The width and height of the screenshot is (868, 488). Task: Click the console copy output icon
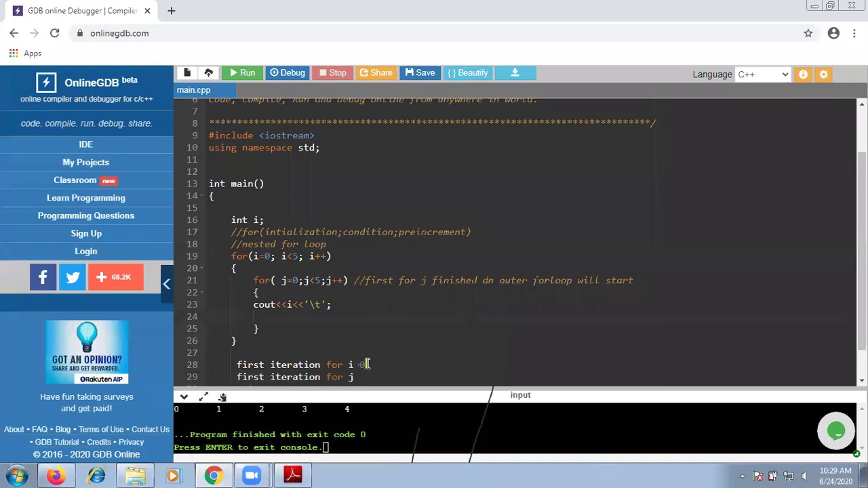click(222, 396)
